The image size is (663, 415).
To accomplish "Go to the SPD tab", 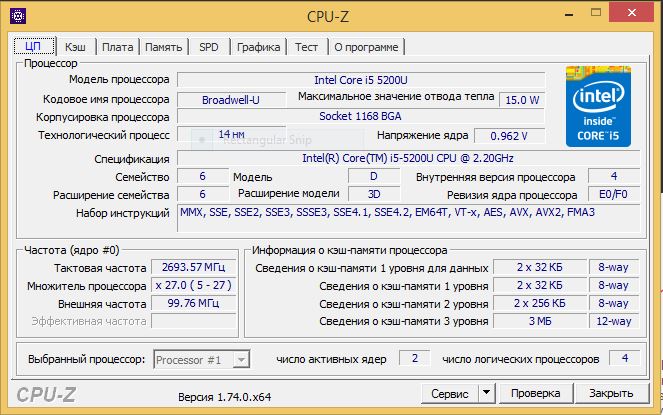I will coord(209,47).
